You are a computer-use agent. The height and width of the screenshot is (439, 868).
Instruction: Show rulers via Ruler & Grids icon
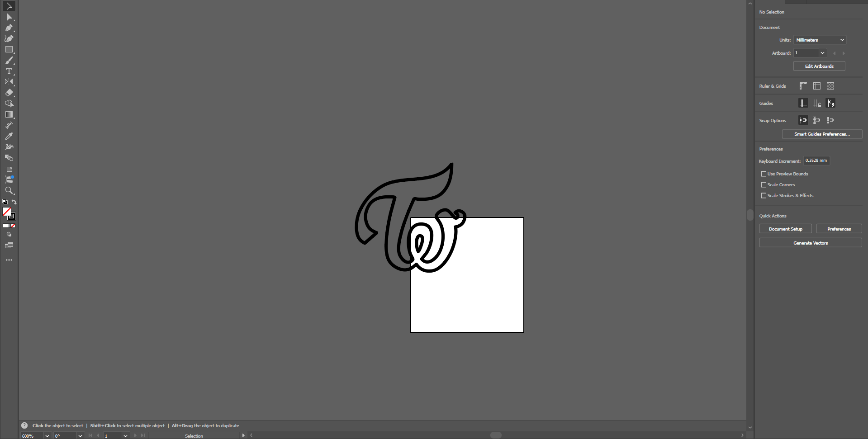coord(803,86)
